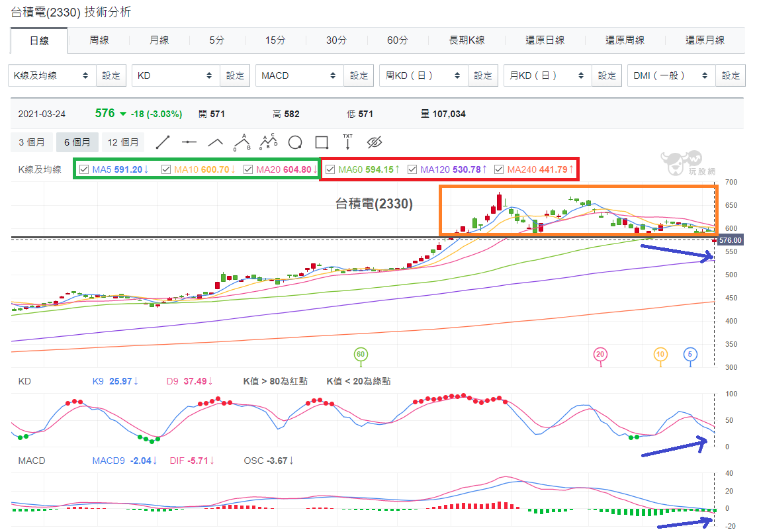Select the 3 個月 time range
This screenshot has width=757, height=532.
point(32,142)
